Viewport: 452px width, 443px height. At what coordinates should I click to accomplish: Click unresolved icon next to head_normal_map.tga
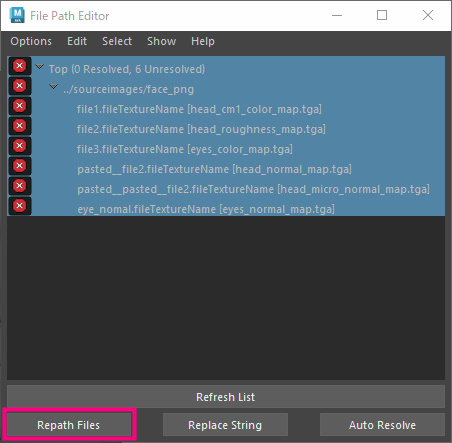click(20, 166)
